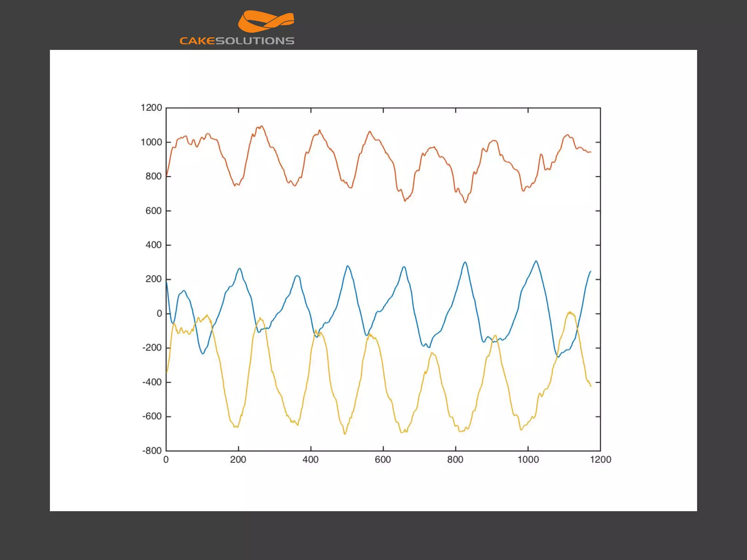Image resolution: width=747 pixels, height=560 pixels.
Task: Click the 200 x-axis tick label
Action: coord(238,460)
